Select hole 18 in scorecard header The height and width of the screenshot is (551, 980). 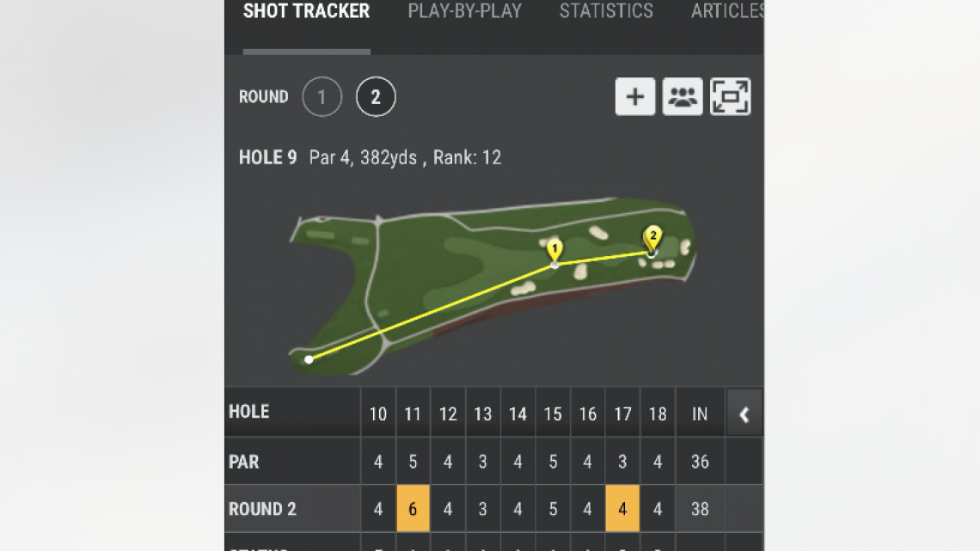pyautogui.click(x=658, y=414)
